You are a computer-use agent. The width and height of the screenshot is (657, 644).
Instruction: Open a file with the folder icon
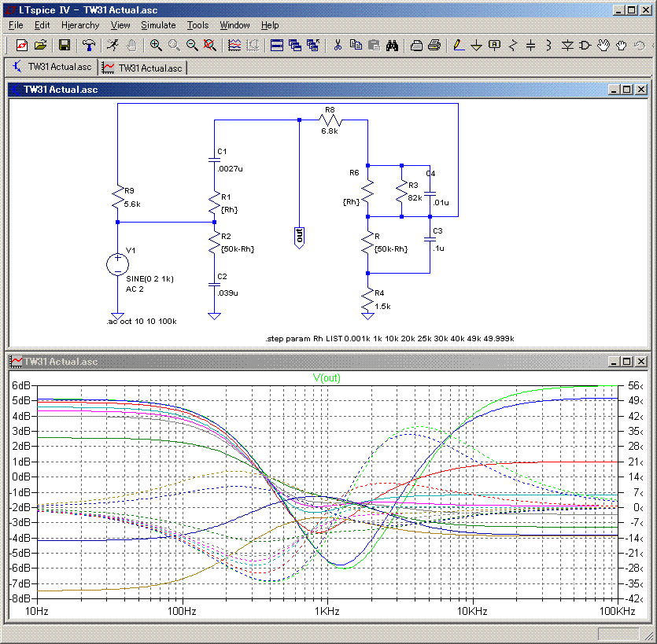[x=40, y=45]
